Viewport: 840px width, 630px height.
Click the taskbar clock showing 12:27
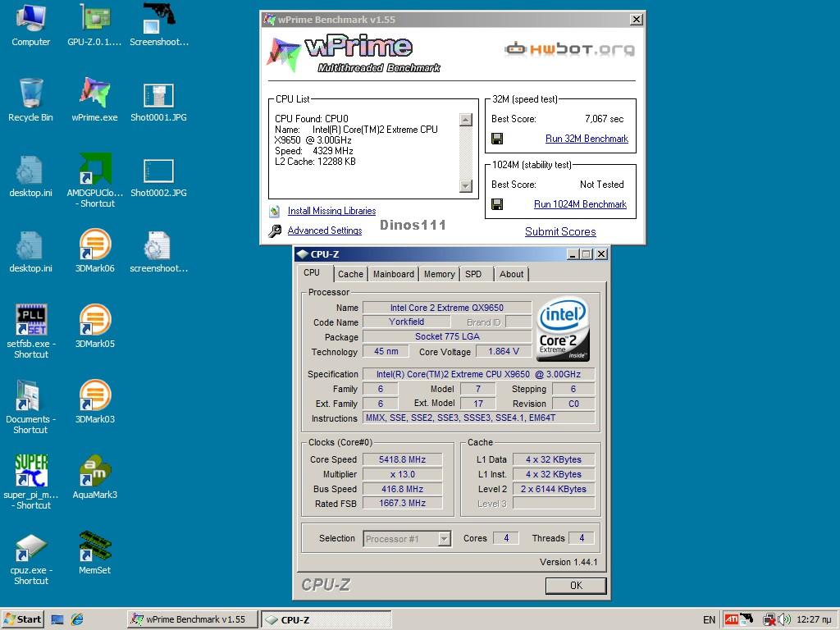pyautogui.click(x=814, y=620)
